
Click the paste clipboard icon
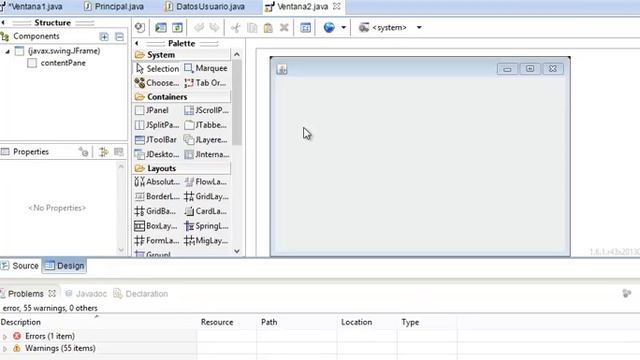pos(268,27)
